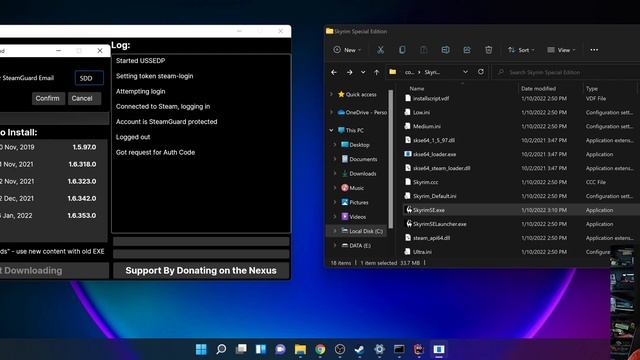Viewport: 640px width, 360px height.
Task: Select steam_api64.dll file row
Action: point(520,238)
